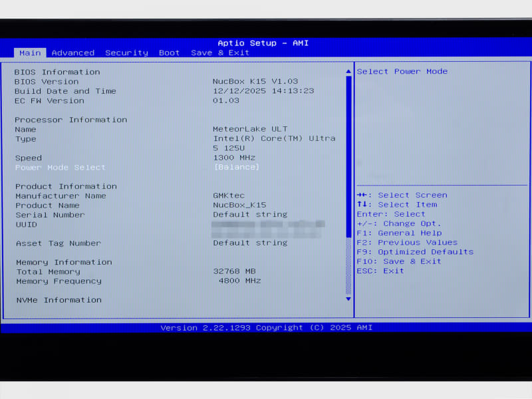Image resolution: width=532 pixels, height=399 pixels.
Task: Select the EC FW Version row
Action: pos(47,100)
